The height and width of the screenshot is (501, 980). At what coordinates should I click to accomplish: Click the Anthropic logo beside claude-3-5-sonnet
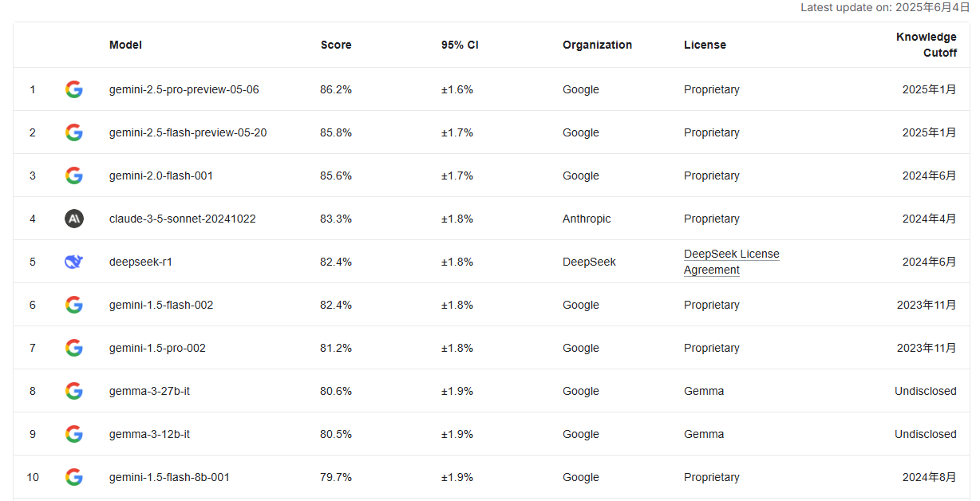[74, 219]
